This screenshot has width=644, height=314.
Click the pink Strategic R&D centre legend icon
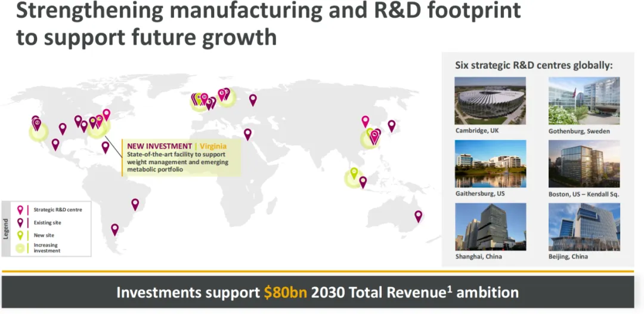pyautogui.click(x=20, y=210)
